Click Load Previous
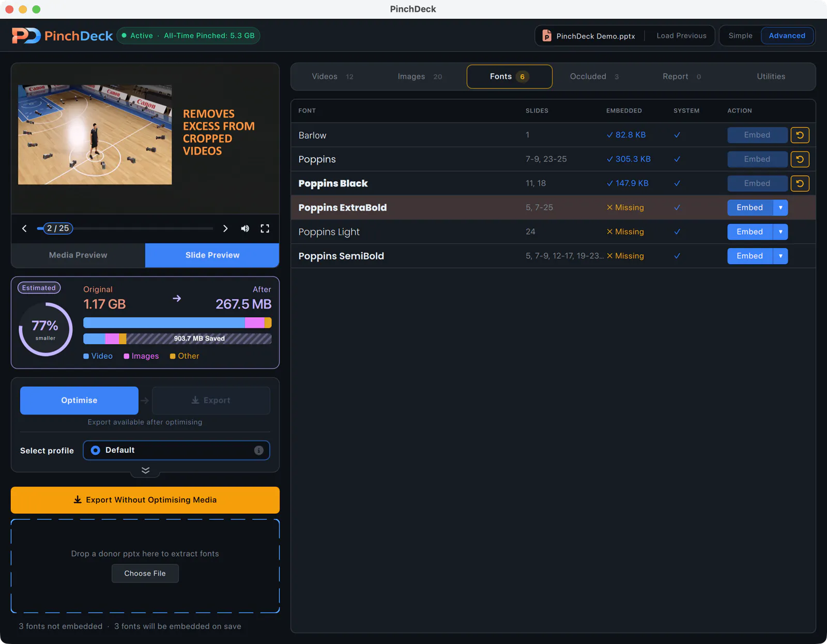Image resolution: width=827 pixels, height=644 pixels. coord(681,36)
